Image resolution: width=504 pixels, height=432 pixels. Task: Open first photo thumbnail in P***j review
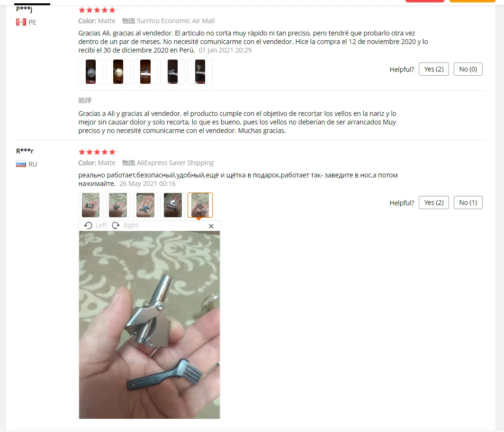[90, 71]
